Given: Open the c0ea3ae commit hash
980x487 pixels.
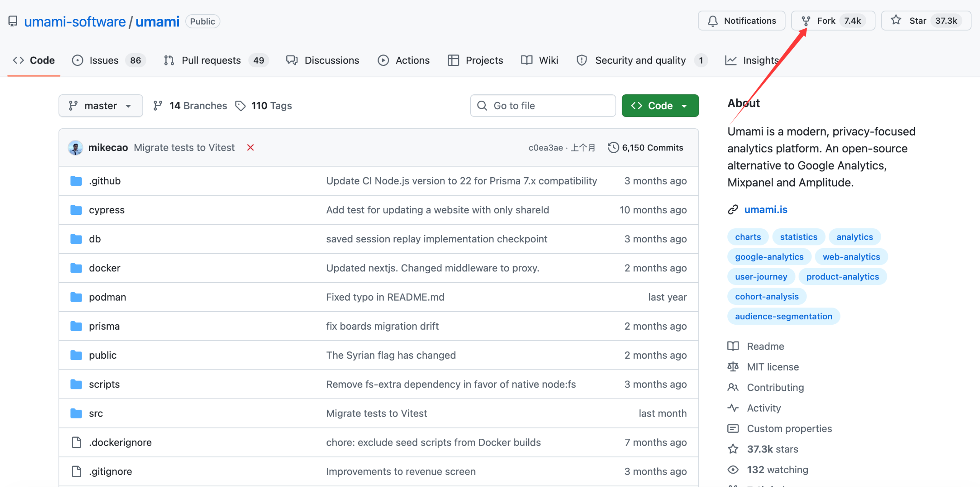Looking at the screenshot, I should coord(546,148).
